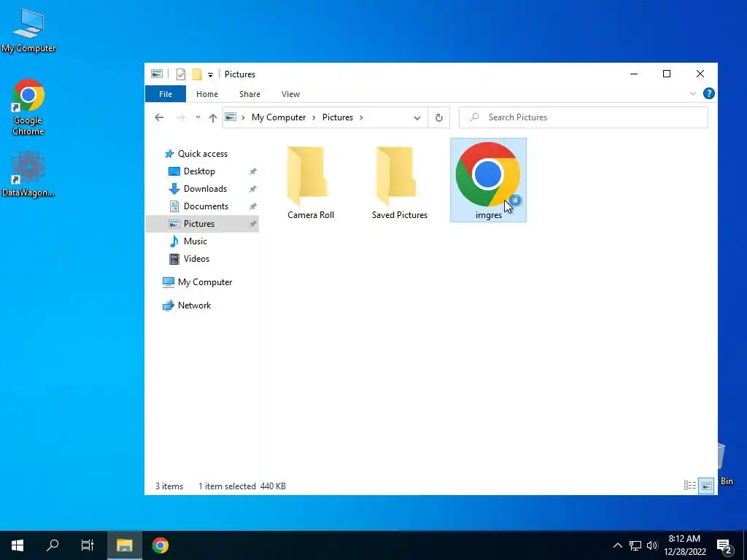Open the taskbar clock and date
Screen dimensions: 747x560
(684, 545)
